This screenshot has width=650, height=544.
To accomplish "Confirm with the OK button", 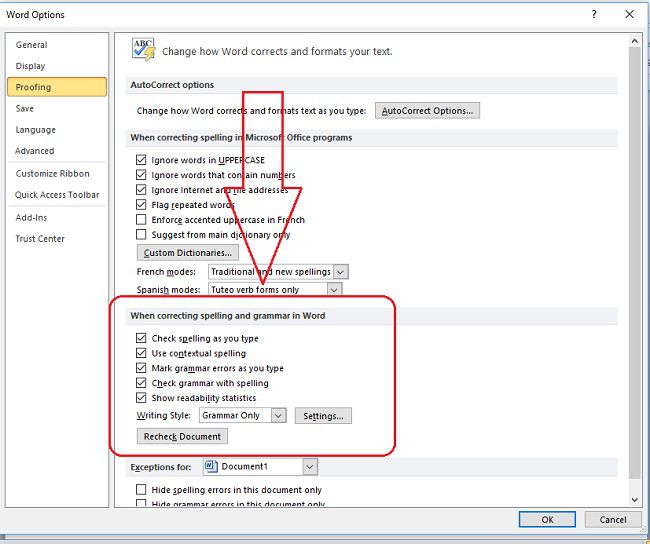I will (547, 520).
